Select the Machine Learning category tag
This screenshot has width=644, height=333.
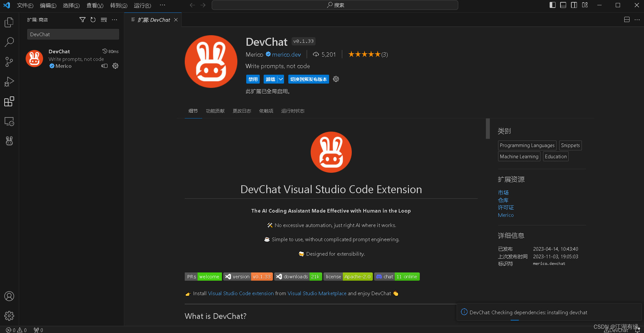coord(519,157)
